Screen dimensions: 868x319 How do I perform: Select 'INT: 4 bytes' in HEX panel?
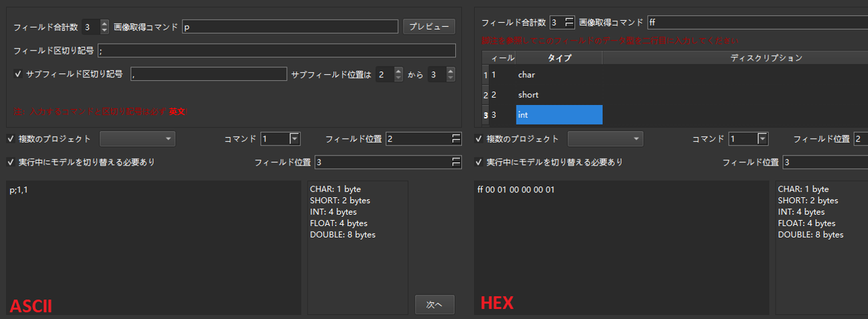pos(801,212)
